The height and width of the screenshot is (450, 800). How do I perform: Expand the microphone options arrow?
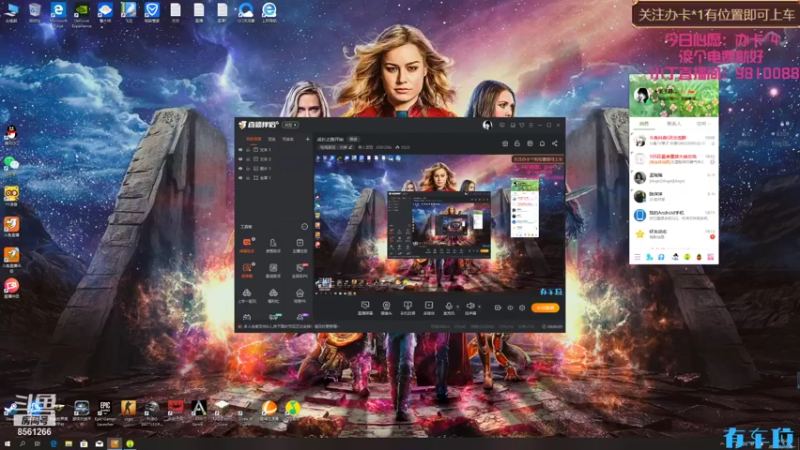[x=458, y=307]
